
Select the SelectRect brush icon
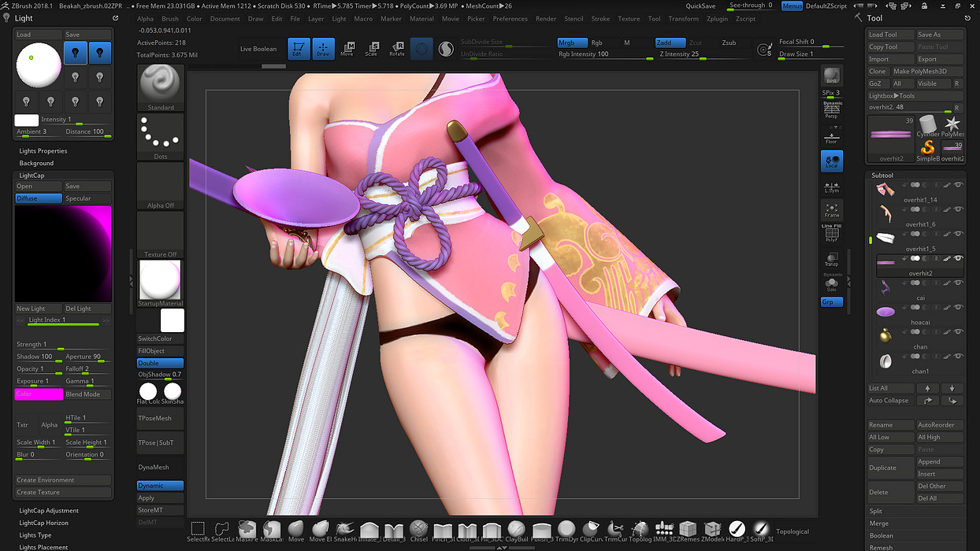(198, 531)
